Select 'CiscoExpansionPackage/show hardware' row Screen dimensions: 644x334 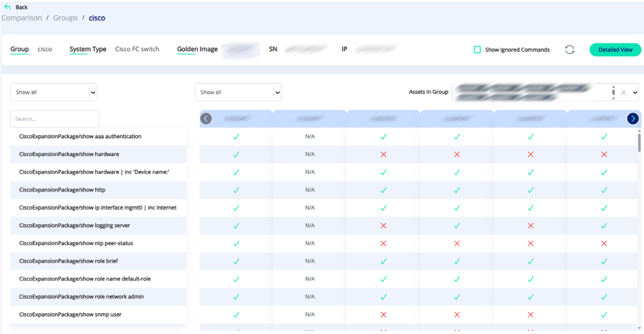click(x=98, y=154)
